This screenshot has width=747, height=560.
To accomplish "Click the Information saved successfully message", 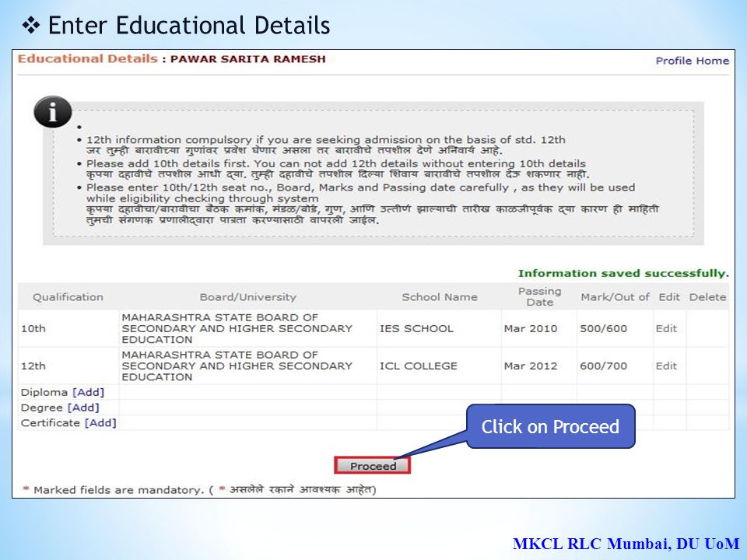I will pos(623,273).
